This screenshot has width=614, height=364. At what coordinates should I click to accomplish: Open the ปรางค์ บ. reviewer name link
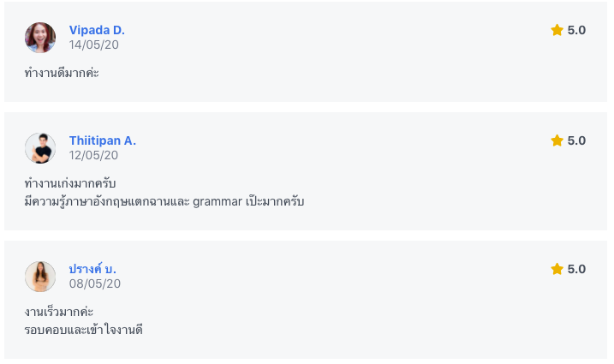pyautogui.click(x=92, y=269)
